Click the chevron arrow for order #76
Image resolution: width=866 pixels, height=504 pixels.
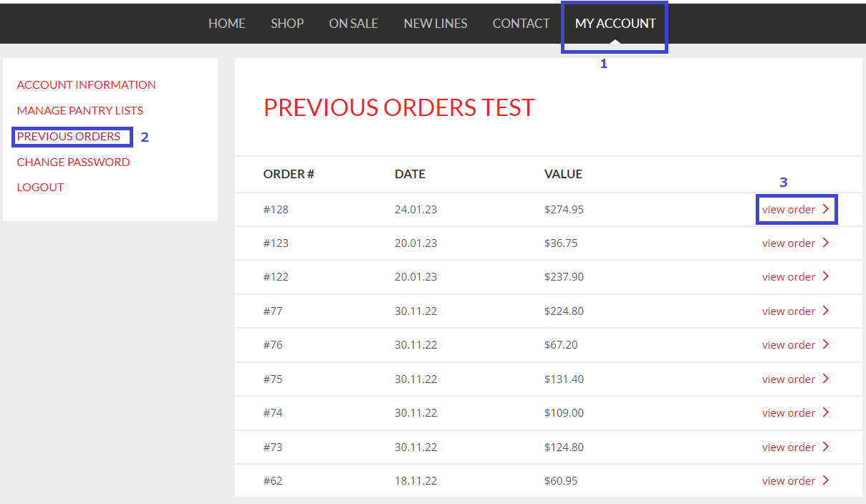826,344
